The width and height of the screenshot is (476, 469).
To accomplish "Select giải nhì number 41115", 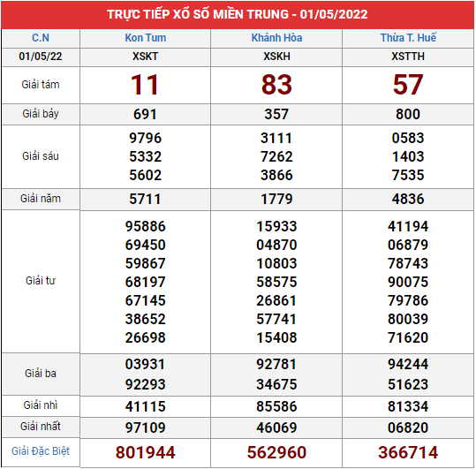I will coord(146,406).
